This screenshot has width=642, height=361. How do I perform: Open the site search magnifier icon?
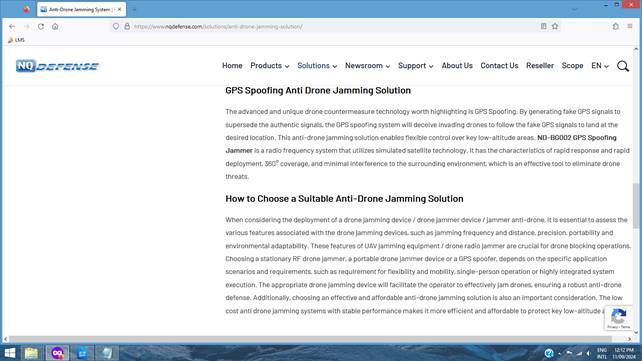pyautogui.click(x=623, y=66)
